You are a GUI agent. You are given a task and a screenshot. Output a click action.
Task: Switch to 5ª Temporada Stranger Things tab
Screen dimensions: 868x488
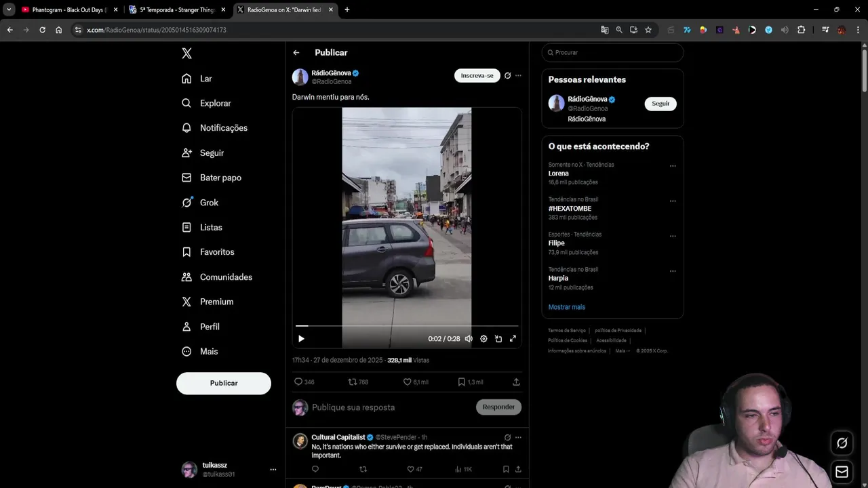click(x=177, y=9)
